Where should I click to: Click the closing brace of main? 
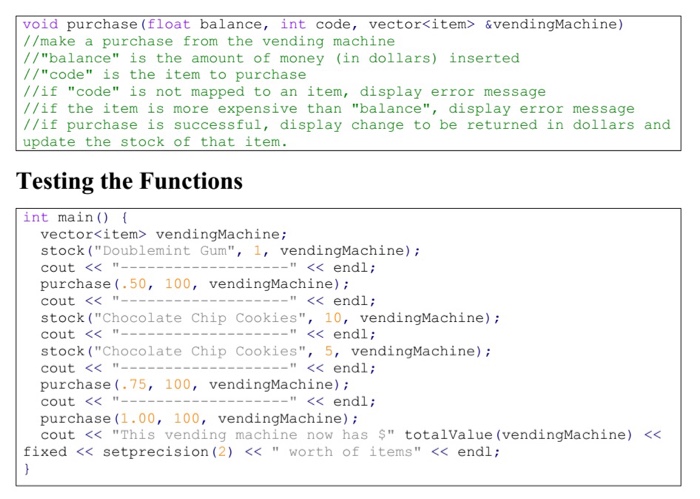[x=27, y=469]
